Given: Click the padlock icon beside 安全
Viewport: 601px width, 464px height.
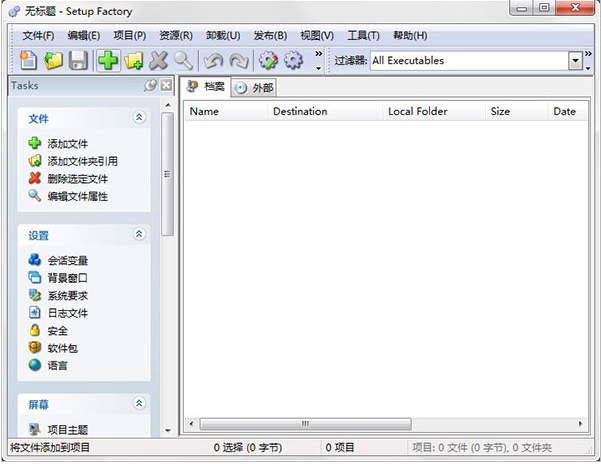Looking at the screenshot, I should [x=34, y=330].
